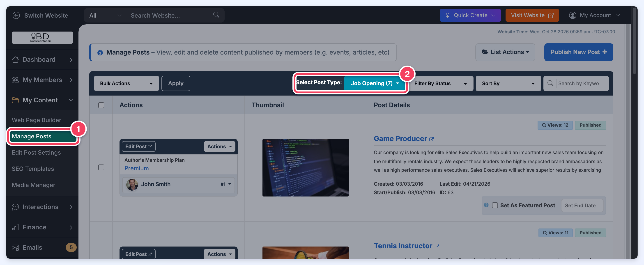Viewport: 644px width, 265px height.
Task: Open the Job Opening (7) post type dropdown
Action: pos(375,83)
